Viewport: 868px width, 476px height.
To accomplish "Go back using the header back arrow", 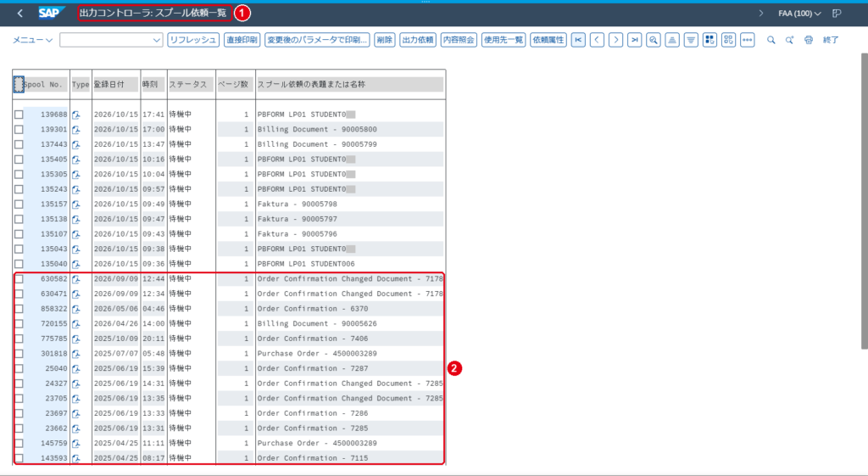I will 20,13.
